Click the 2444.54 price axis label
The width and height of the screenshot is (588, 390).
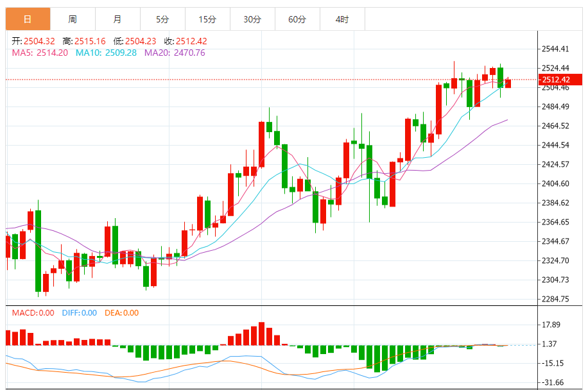click(x=555, y=145)
